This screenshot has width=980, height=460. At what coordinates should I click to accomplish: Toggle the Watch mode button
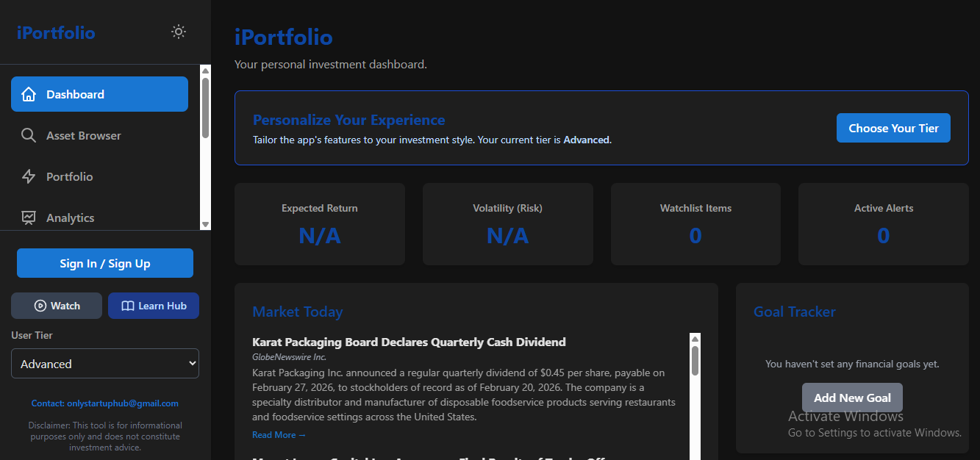(57, 306)
